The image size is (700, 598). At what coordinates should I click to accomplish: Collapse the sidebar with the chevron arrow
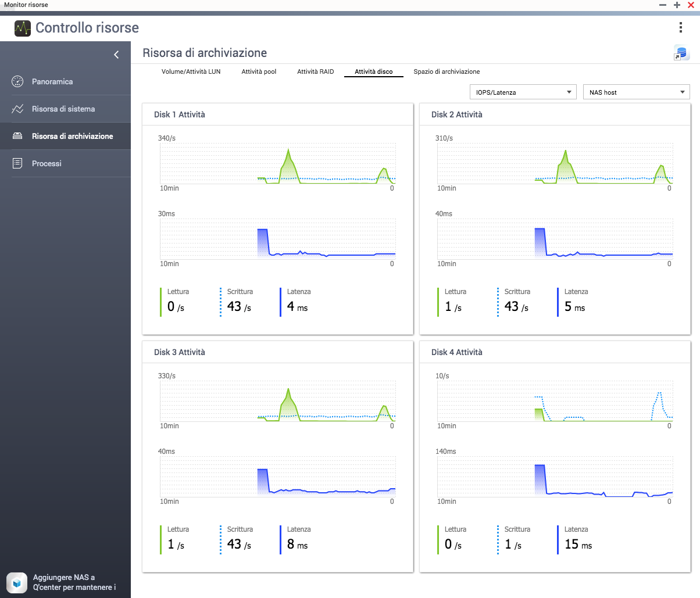116,55
